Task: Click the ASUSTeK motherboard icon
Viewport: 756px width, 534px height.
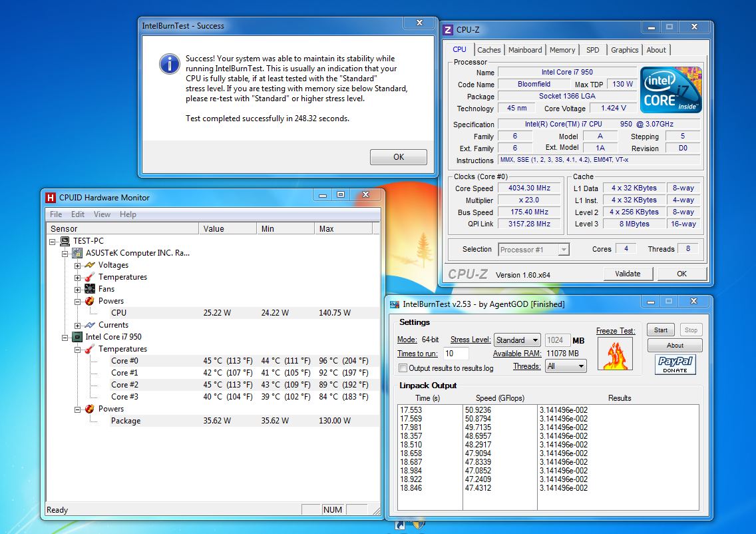Action: pyautogui.click(x=77, y=253)
